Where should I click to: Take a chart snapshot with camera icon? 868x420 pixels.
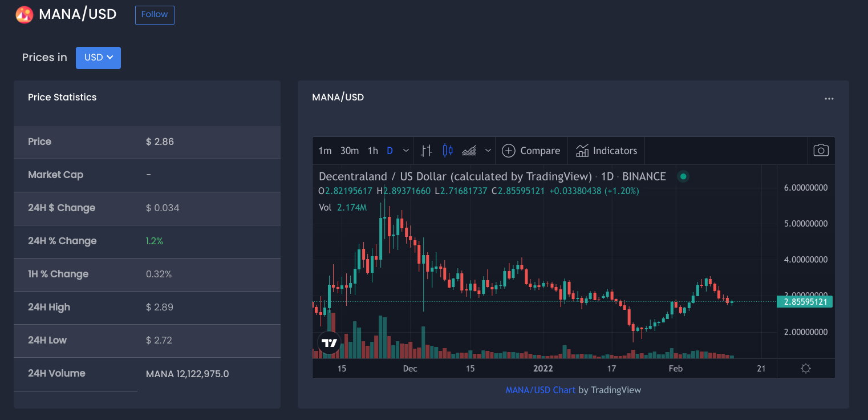coord(821,150)
